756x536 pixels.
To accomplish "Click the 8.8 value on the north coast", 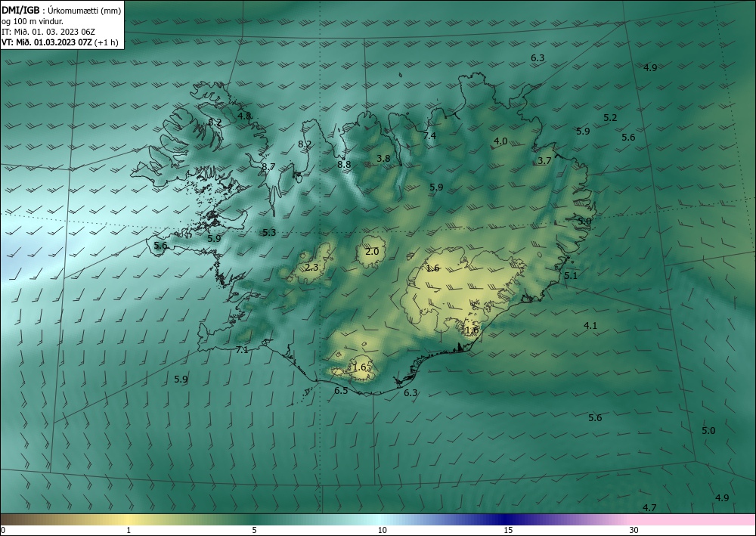I will [344, 164].
